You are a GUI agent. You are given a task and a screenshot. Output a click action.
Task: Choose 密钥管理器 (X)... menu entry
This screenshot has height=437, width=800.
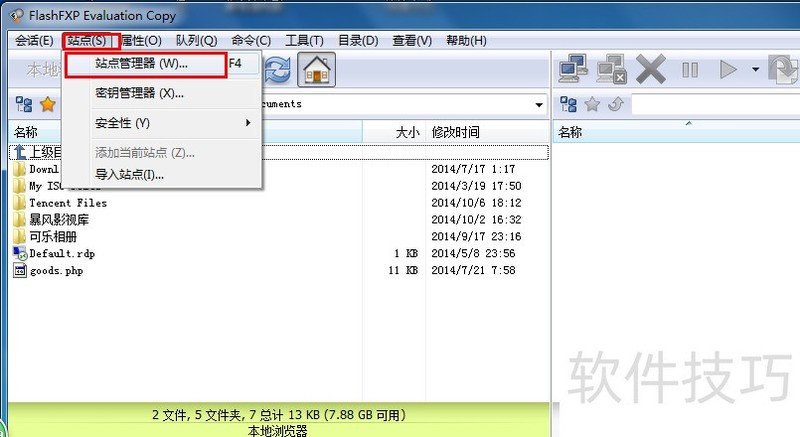(x=161, y=93)
